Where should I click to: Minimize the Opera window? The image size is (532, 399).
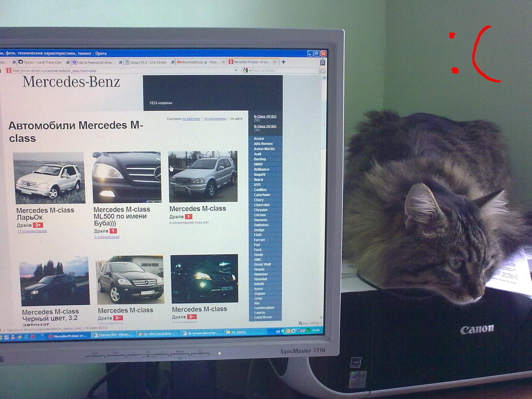(x=310, y=53)
